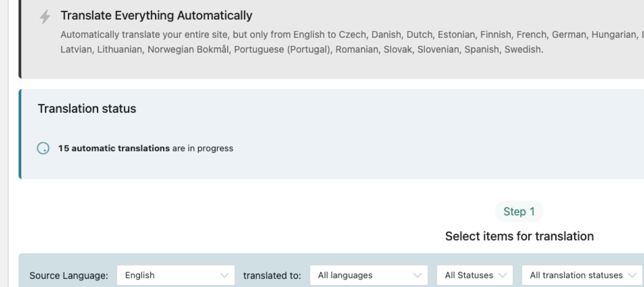Click the lightning bolt icon
Screen dimensions: 644x287
(45, 17)
